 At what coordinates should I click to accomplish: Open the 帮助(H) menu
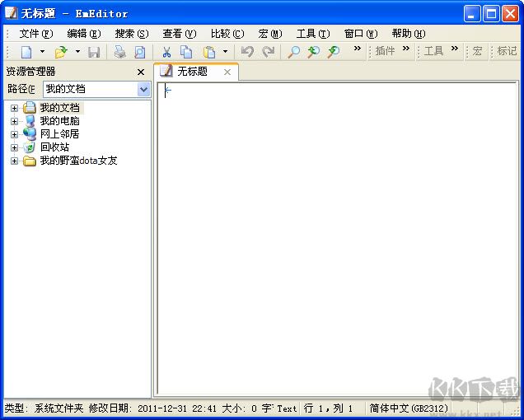[409, 34]
